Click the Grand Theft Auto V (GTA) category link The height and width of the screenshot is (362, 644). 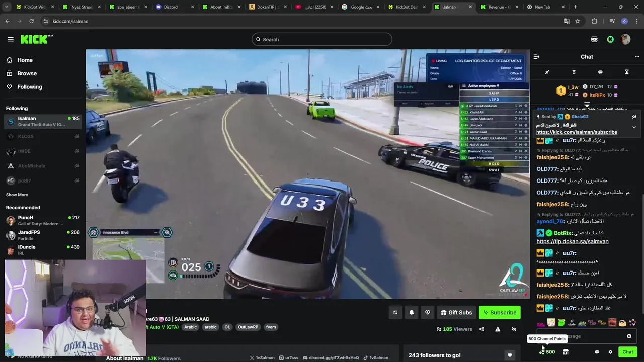point(162,327)
